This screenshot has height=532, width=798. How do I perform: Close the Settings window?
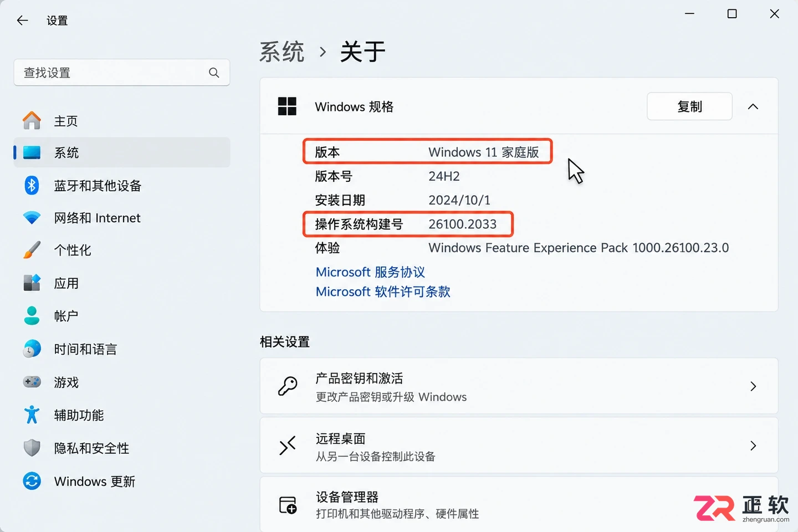click(775, 14)
